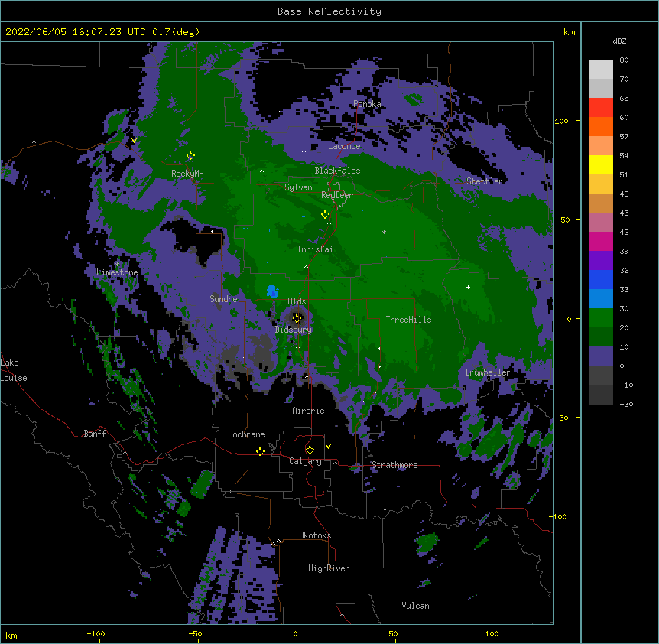The image size is (659, 644).
Task: Click the yellow marker just southwest of RedDeer
Action: click(x=325, y=215)
